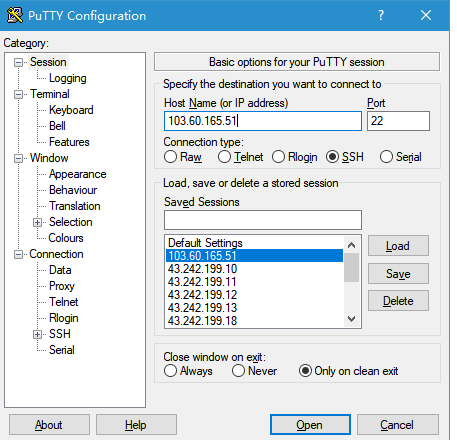Image resolution: width=457 pixels, height=441 pixels.
Task: Open the Colours settings category
Action: click(x=66, y=238)
